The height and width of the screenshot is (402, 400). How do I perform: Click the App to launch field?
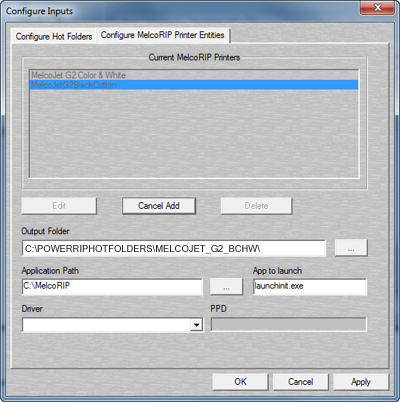click(x=310, y=287)
